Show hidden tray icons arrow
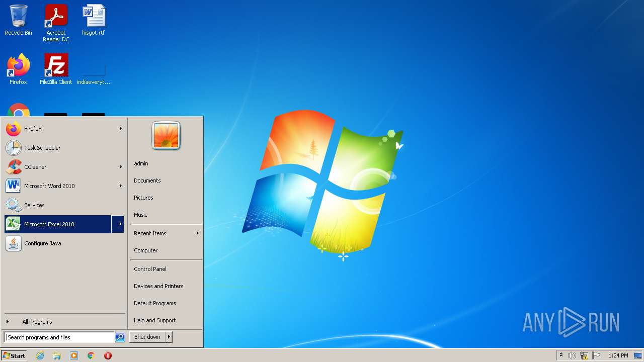Image resolution: width=644 pixels, height=362 pixels. pyautogui.click(x=561, y=355)
